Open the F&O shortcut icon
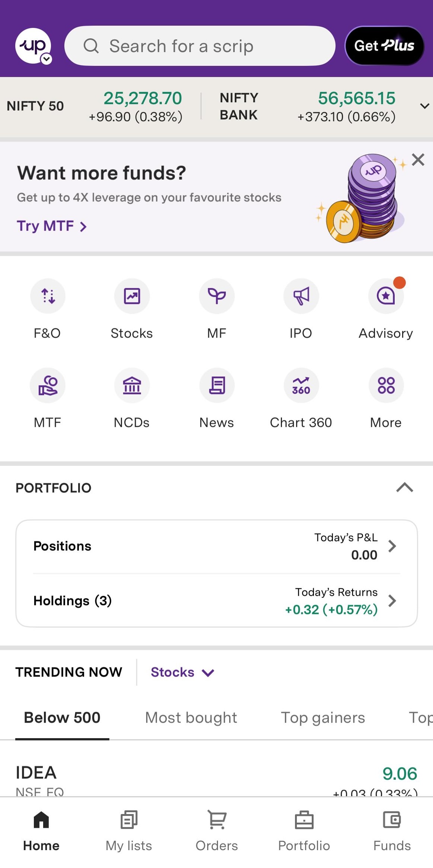Viewport: 433px width, 868px height. click(48, 296)
